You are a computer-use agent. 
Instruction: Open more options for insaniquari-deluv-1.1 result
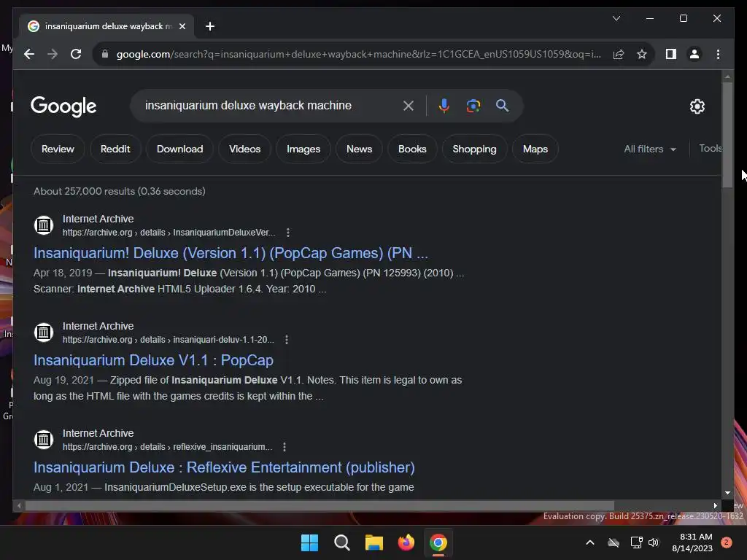pyautogui.click(x=286, y=340)
